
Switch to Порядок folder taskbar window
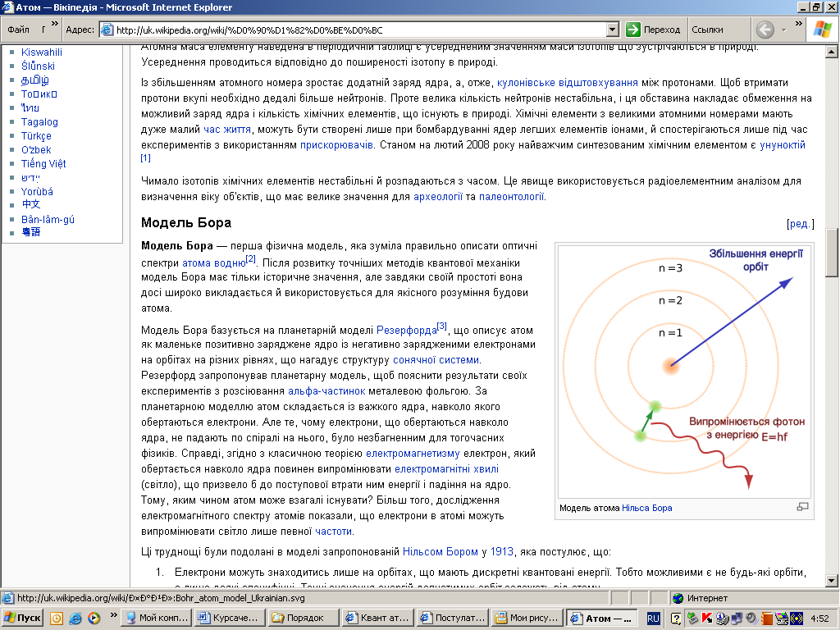[x=304, y=619]
